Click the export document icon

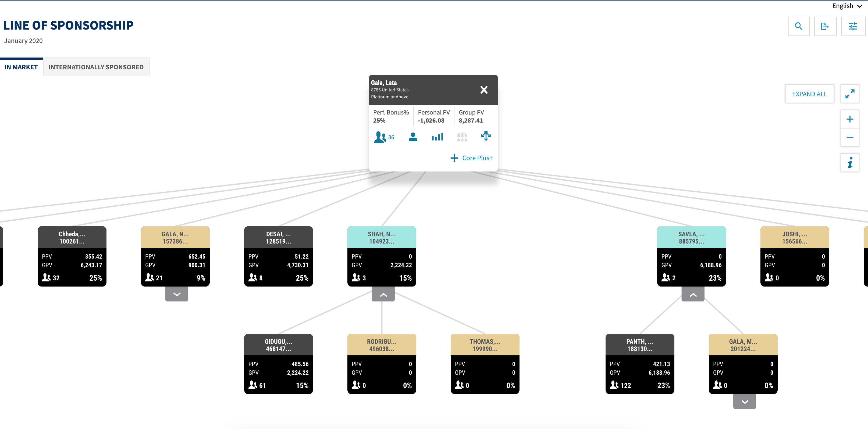tap(825, 26)
